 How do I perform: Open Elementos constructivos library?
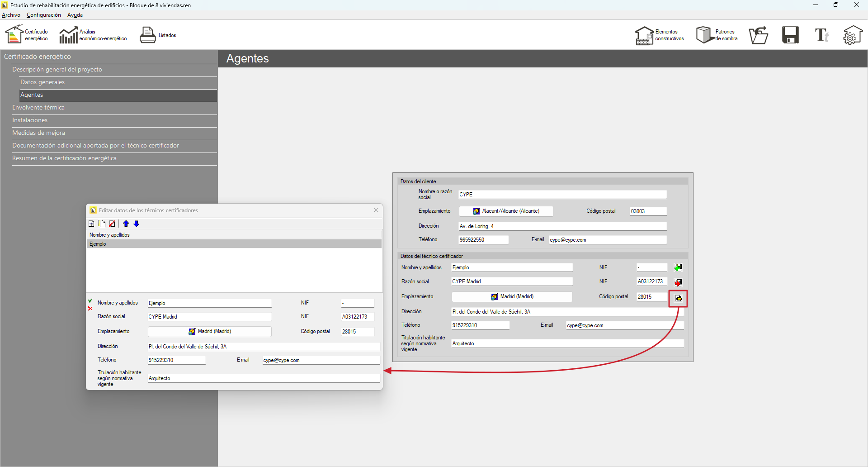660,35
